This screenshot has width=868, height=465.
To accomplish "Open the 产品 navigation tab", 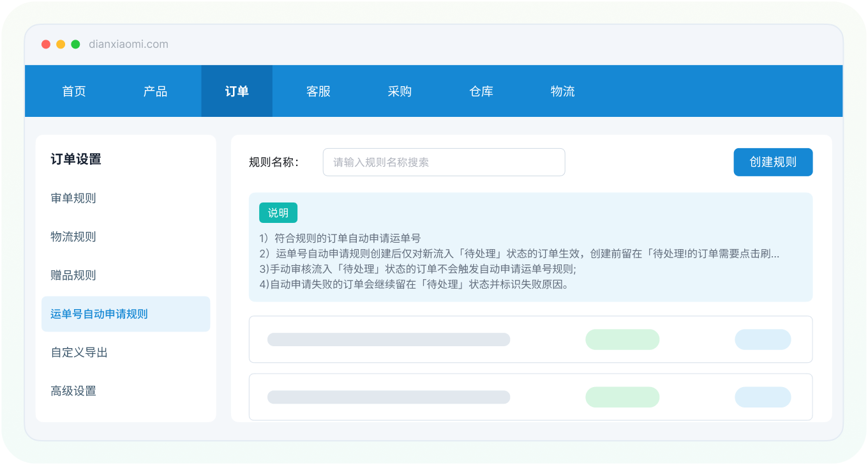I will click(155, 91).
